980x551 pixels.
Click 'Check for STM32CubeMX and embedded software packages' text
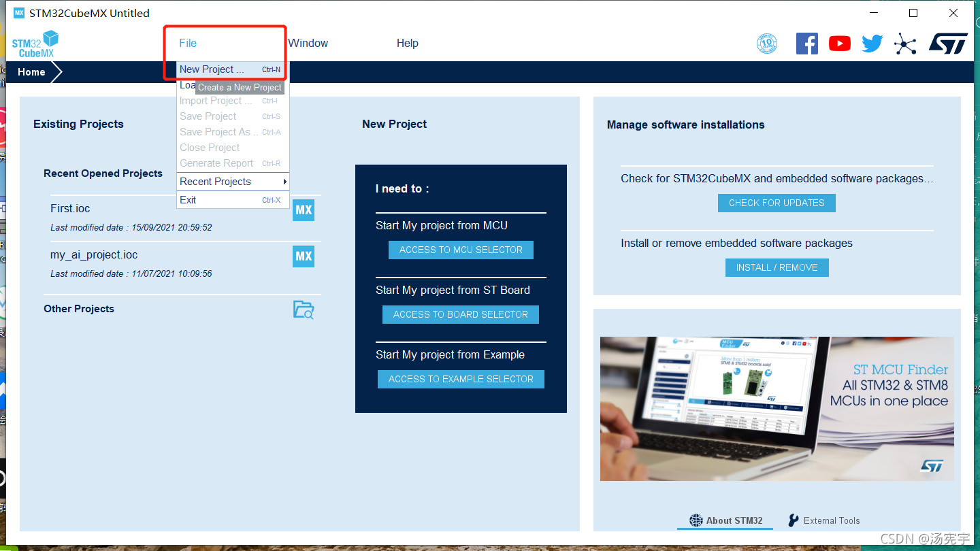pos(777,178)
